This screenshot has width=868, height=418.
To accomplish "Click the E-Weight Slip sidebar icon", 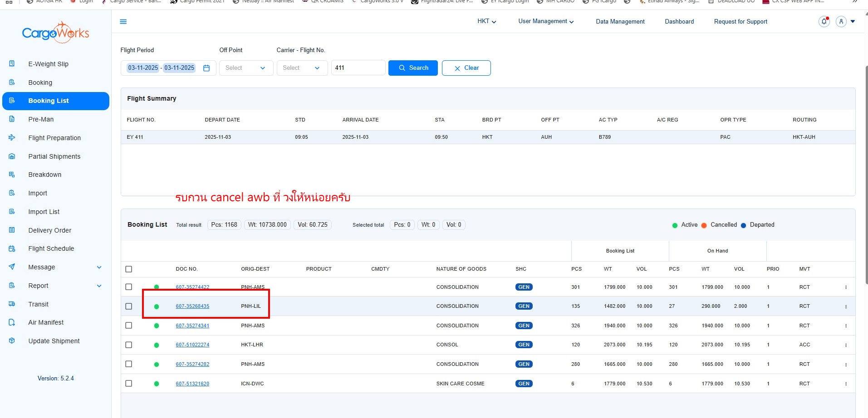I will [x=12, y=64].
